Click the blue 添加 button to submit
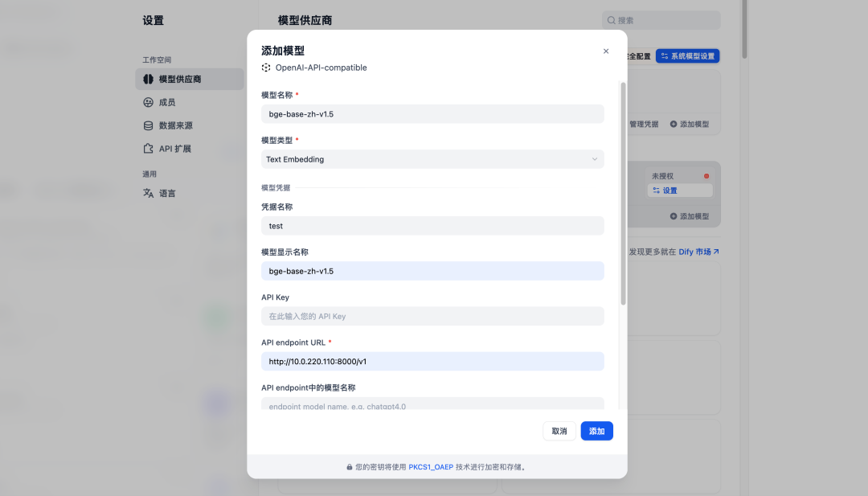The width and height of the screenshot is (868, 496). 596,431
